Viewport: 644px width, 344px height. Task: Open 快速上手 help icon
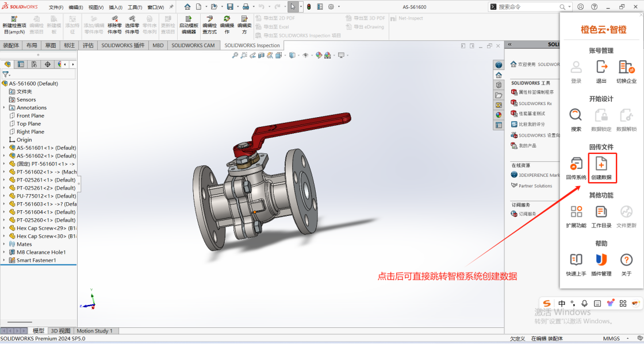576,264
